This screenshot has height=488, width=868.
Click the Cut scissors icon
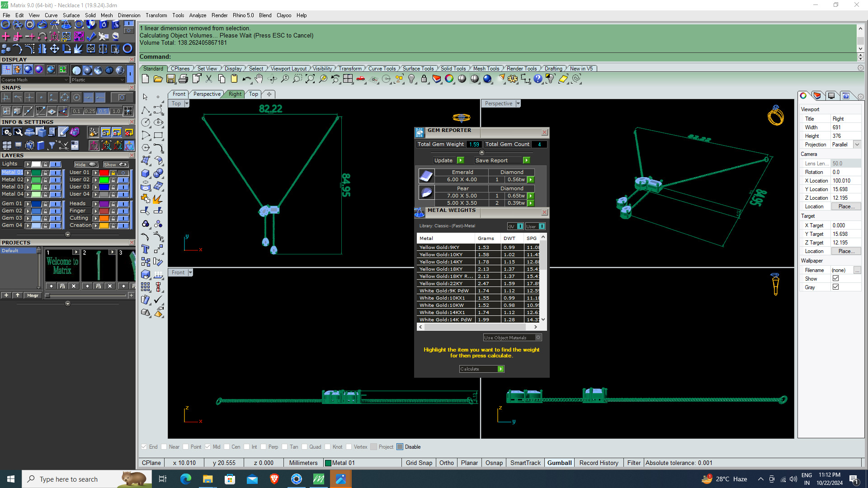(x=209, y=79)
